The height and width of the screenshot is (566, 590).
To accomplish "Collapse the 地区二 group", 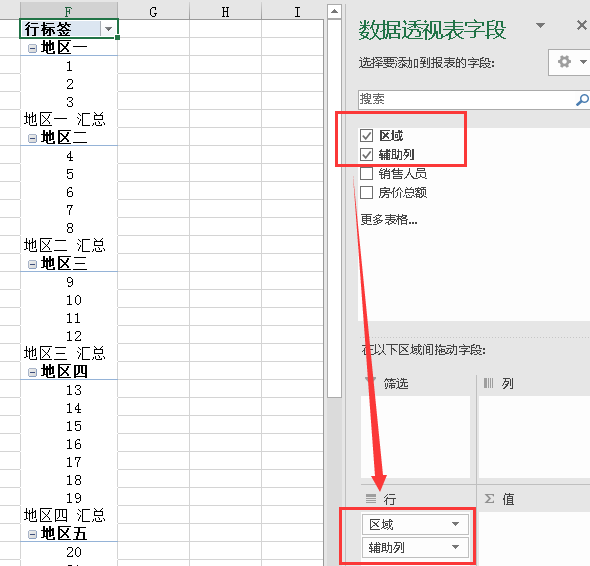I will tap(32, 138).
